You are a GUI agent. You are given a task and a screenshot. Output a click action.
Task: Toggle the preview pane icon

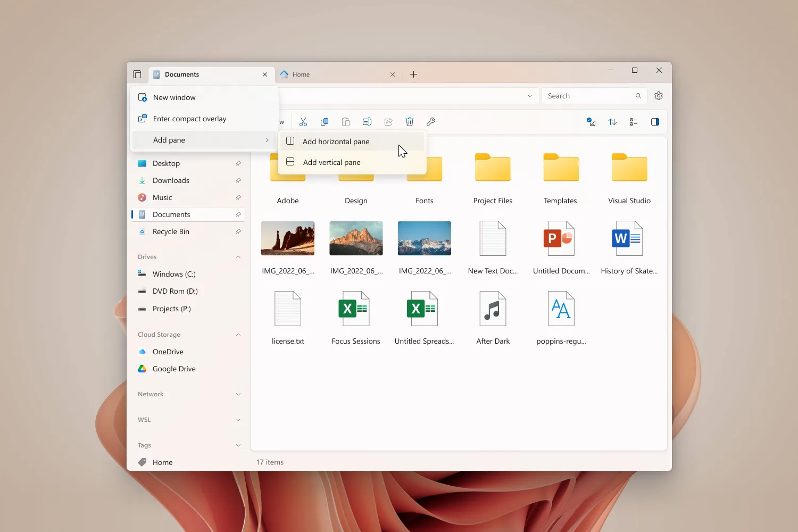pyautogui.click(x=655, y=122)
